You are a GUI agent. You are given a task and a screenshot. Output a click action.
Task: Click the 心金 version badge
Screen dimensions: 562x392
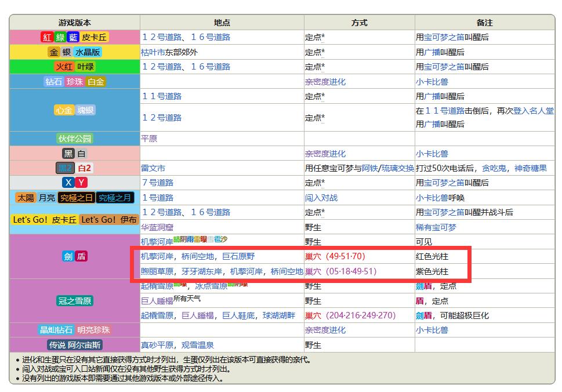click(64, 110)
